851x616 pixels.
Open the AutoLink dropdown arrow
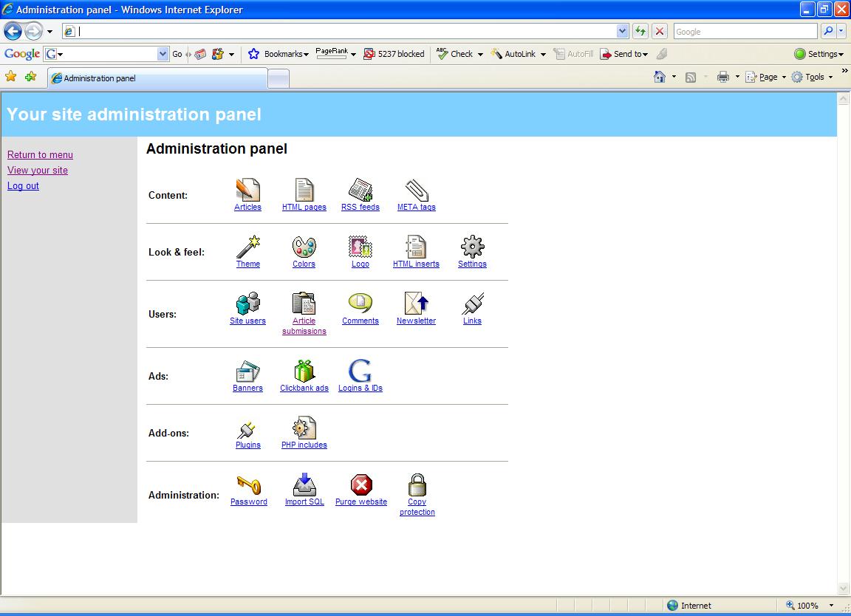tap(543, 54)
